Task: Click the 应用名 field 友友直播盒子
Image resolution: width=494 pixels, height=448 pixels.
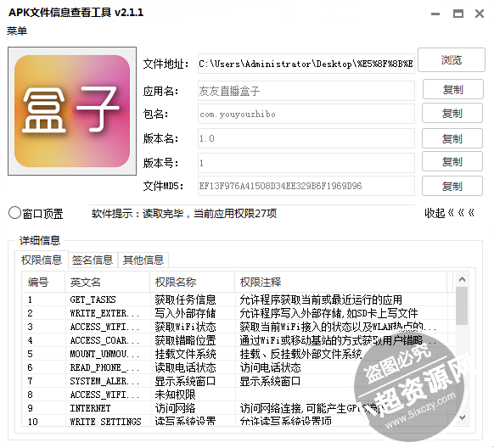Action: coord(306,91)
